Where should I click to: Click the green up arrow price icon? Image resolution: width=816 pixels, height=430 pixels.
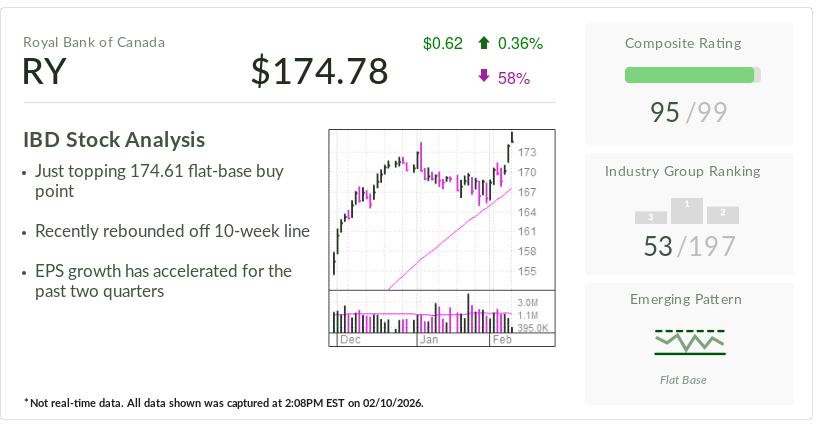[x=484, y=43]
